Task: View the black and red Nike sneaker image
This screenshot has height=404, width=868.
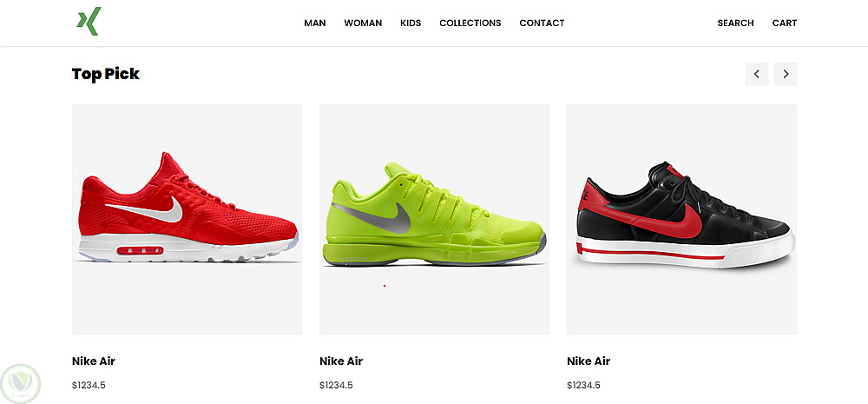Action: click(682, 220)
